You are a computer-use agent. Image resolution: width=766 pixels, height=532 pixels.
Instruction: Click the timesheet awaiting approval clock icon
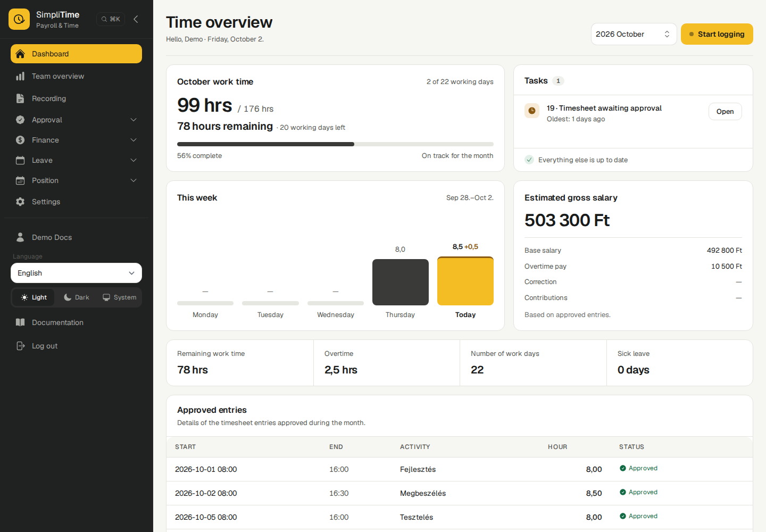point(532,111)
